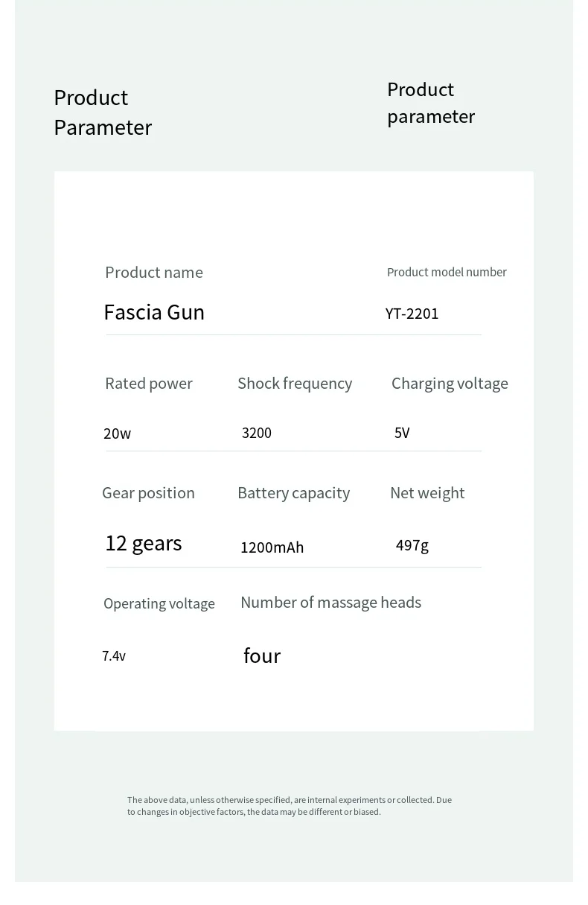This screenshot has width=588, height=905.
Task: Click the "Number of massage heads" label
Action: click(330, 603)
